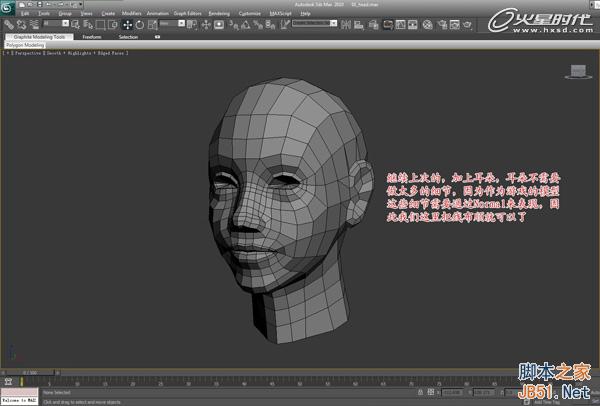This screenshot has width=600, height=406.
Task: Open Select by Name dialog icon
Action: pyautogui.click(x=88, y=23)
